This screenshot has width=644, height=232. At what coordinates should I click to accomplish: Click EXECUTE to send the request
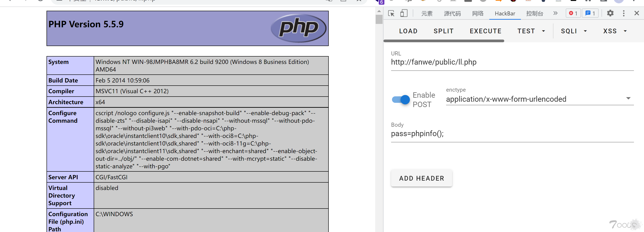[485, 31]
